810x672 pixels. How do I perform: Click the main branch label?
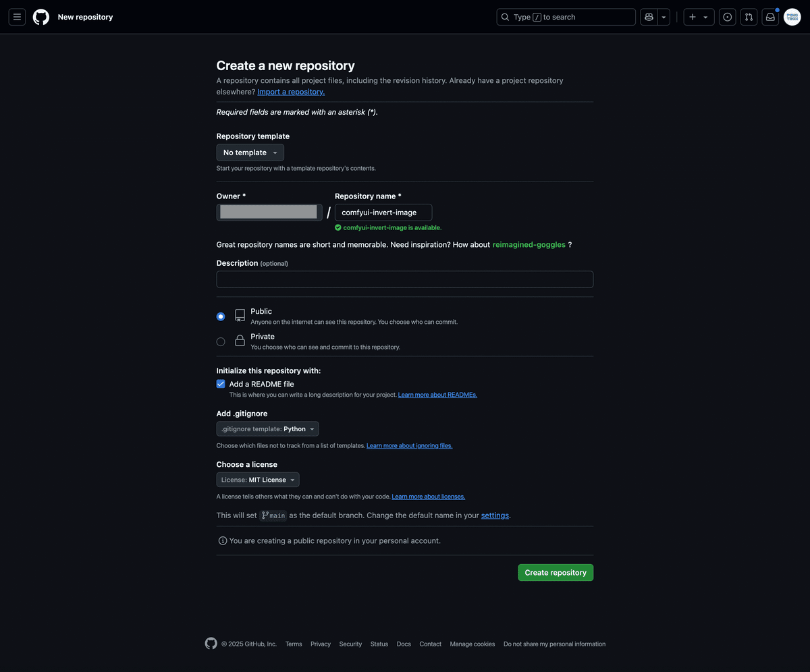pyautogui.click(x=273, y=515)
